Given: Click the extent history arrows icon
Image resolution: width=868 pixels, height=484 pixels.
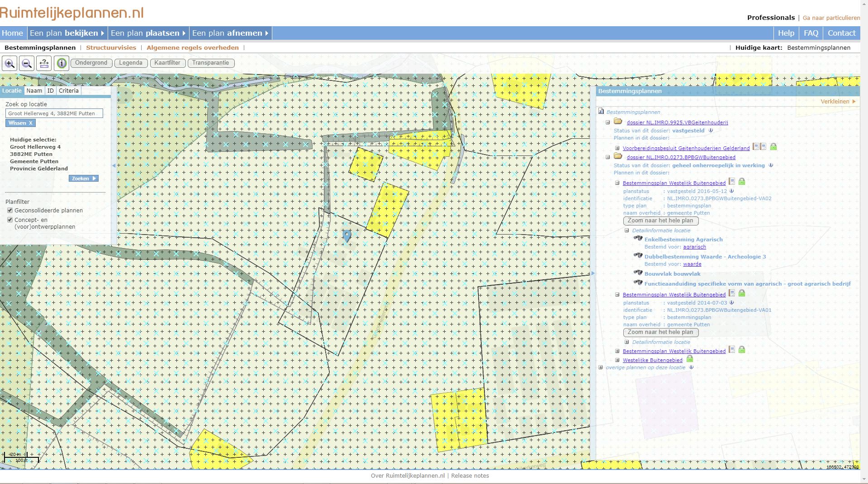Looking at the screenshot, I should tap(43, 63).
